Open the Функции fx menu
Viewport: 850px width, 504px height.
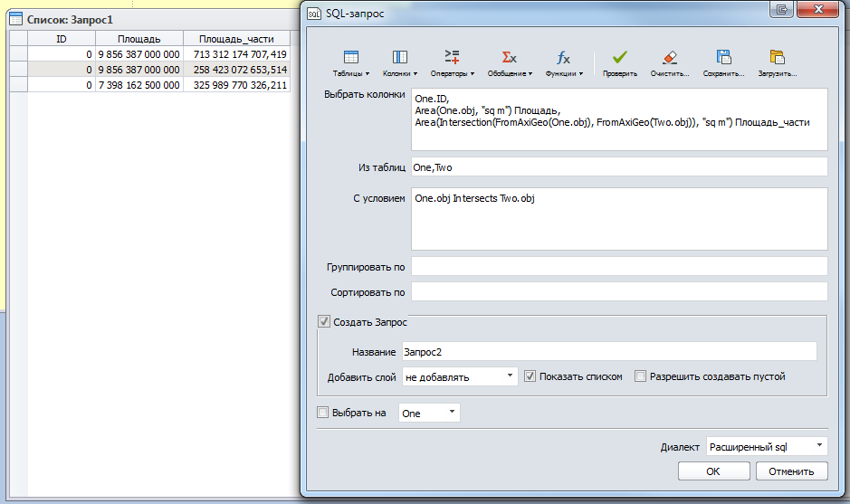(564, 63)
